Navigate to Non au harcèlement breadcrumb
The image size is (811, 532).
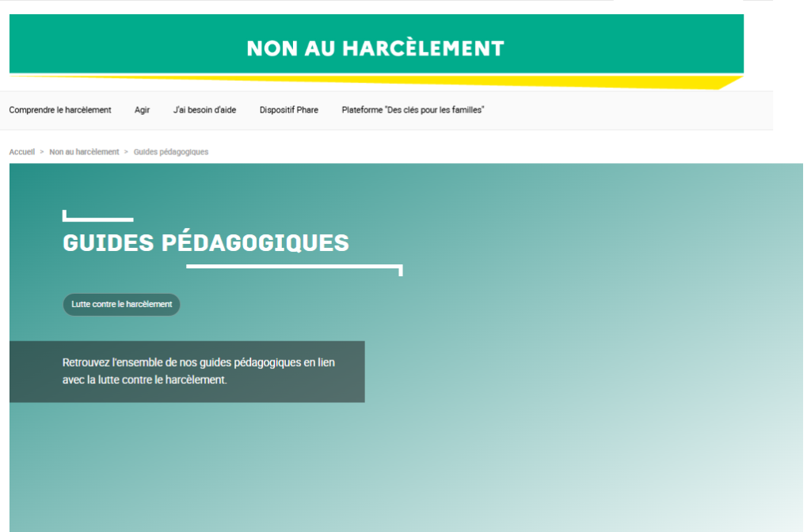pos(84,152)
